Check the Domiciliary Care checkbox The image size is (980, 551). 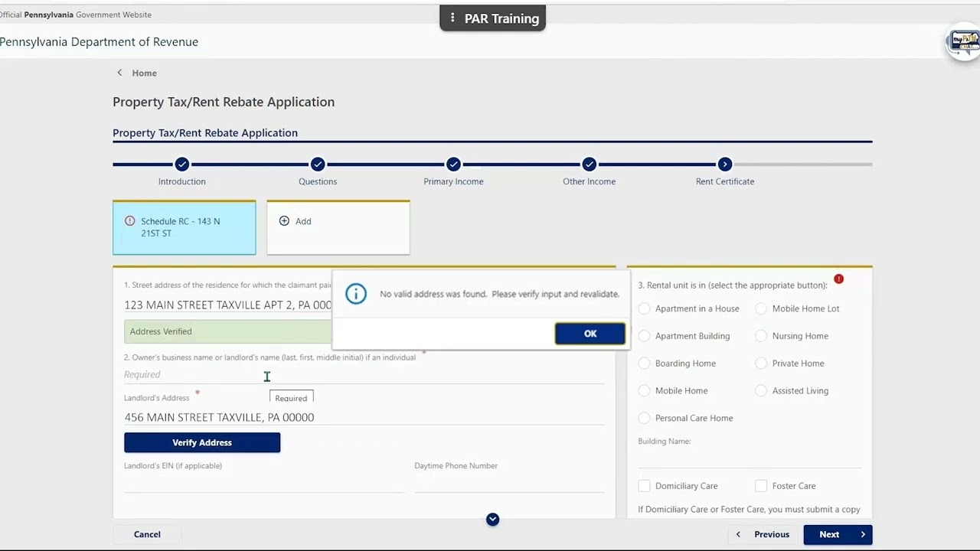coord(644,486)
